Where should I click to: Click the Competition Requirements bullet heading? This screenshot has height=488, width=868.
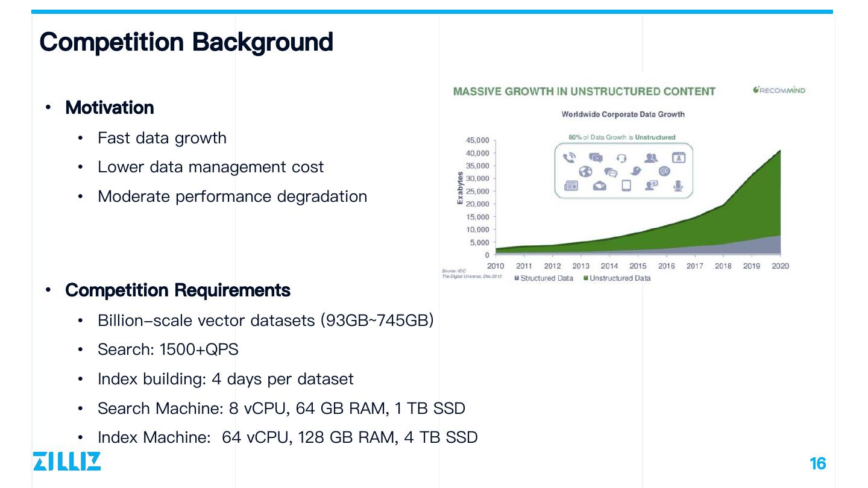point(177,290)
